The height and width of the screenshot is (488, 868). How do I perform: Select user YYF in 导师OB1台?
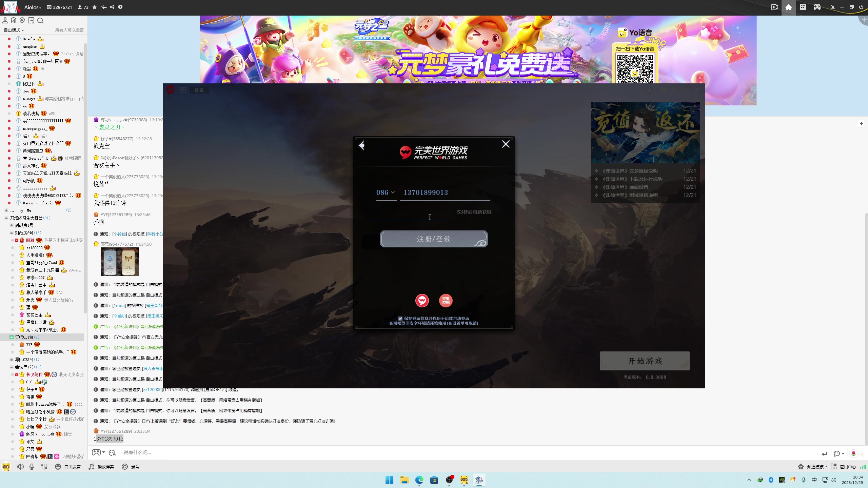(29, 345)
